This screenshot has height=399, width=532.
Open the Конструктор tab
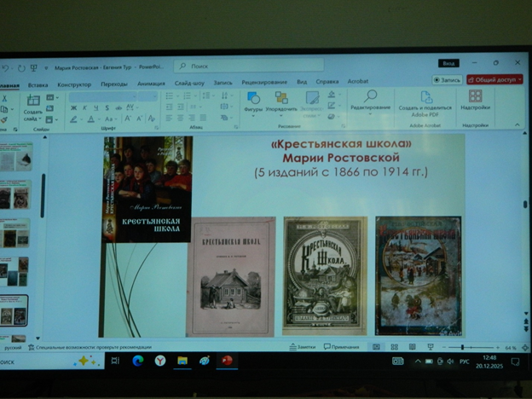[74, 84]
